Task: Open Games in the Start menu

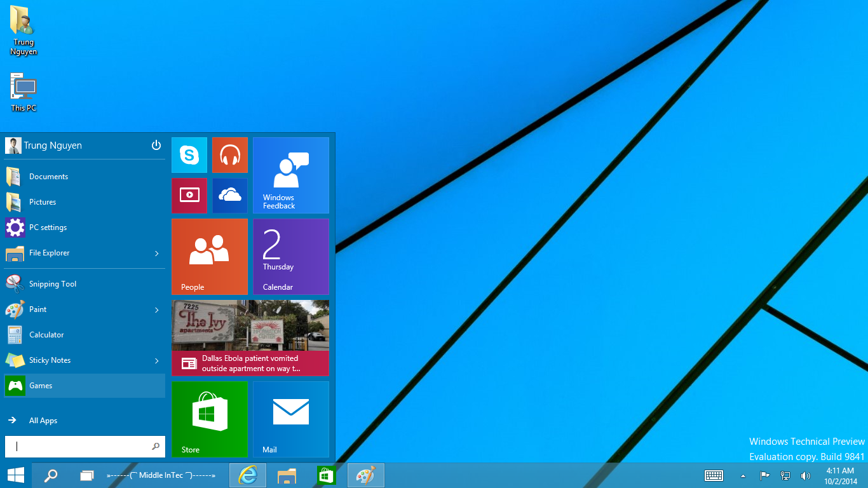Action: coord(84,386)
